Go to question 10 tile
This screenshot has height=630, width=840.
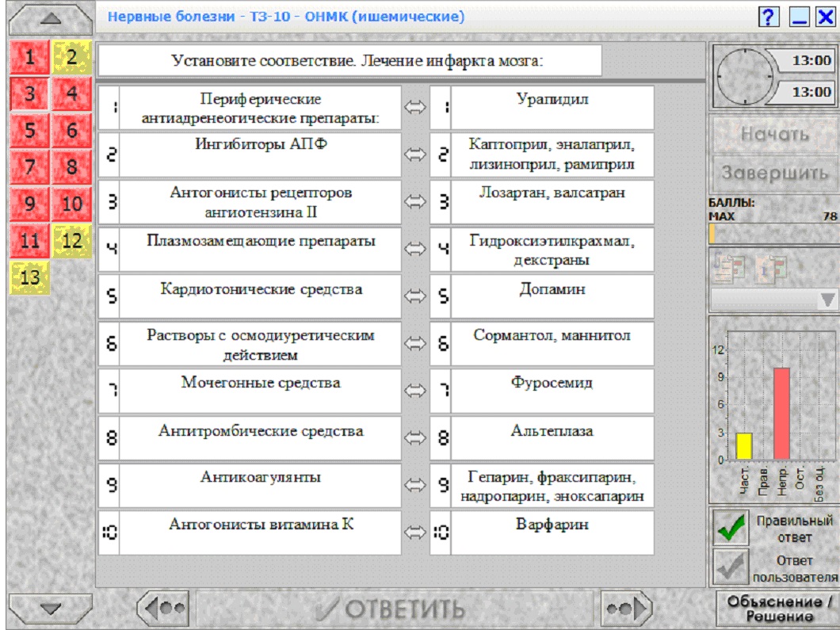point(72,204)
